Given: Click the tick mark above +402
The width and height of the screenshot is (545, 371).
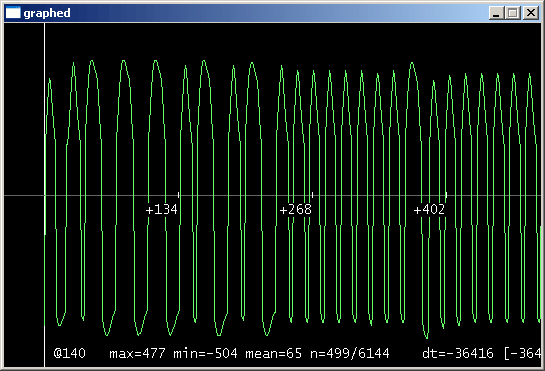Looking at the screenshot, I should (x=446, y=195).
